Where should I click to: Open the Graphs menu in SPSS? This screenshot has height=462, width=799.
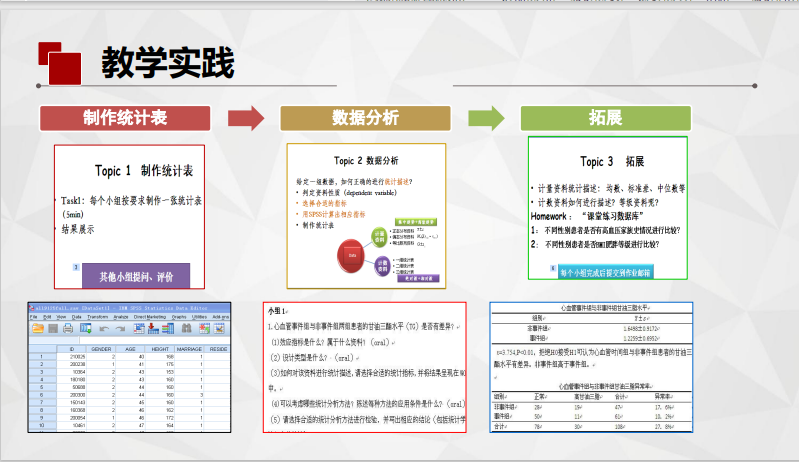click(179, 317)
